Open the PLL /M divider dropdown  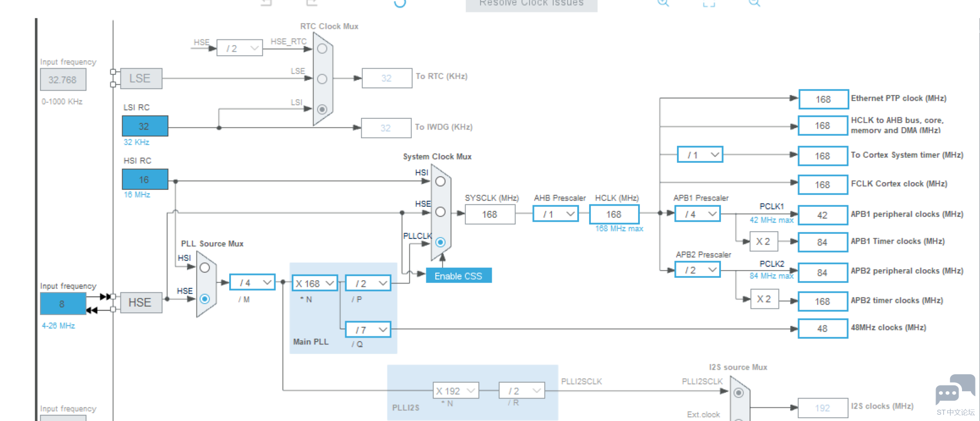[x=253, y=282]
